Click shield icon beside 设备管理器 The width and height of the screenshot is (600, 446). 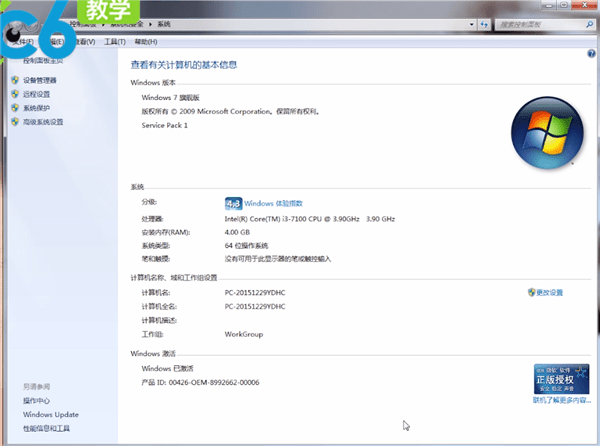point(15,80)
